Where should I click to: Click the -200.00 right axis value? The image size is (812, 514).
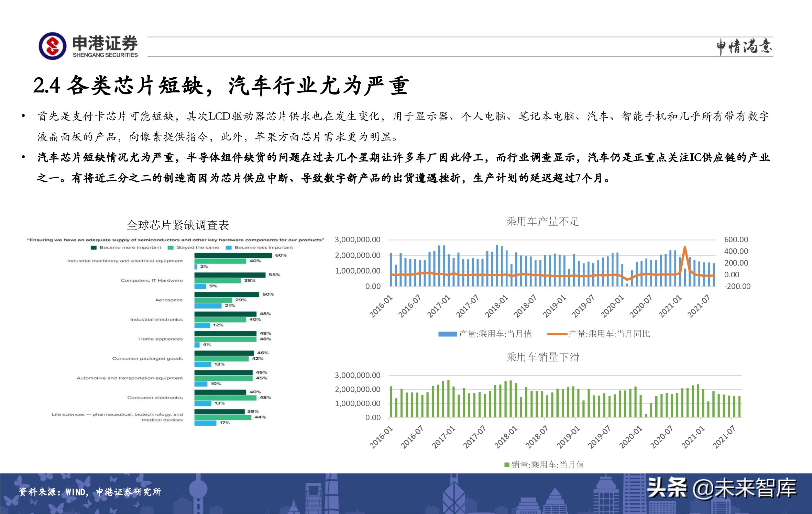tap(737, 286)
